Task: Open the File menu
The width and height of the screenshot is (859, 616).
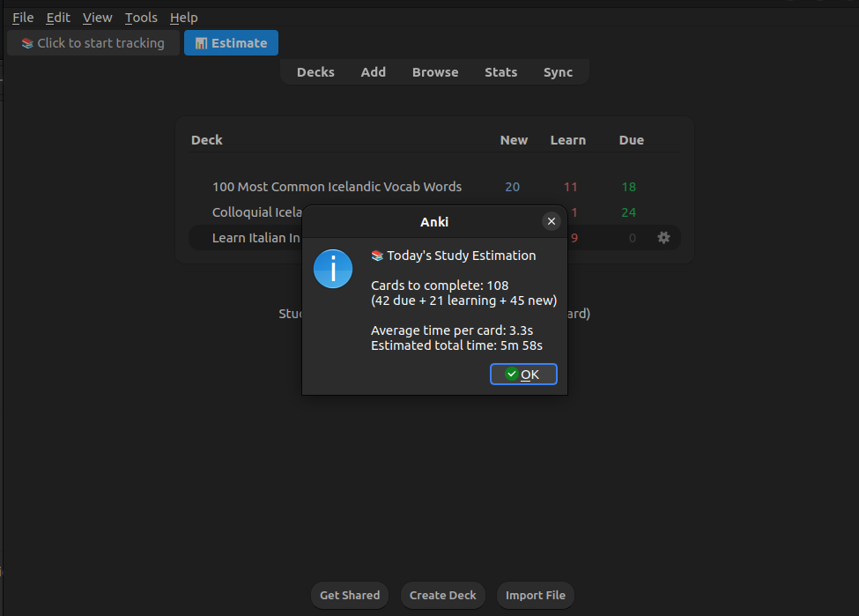Action: [22, 17]
